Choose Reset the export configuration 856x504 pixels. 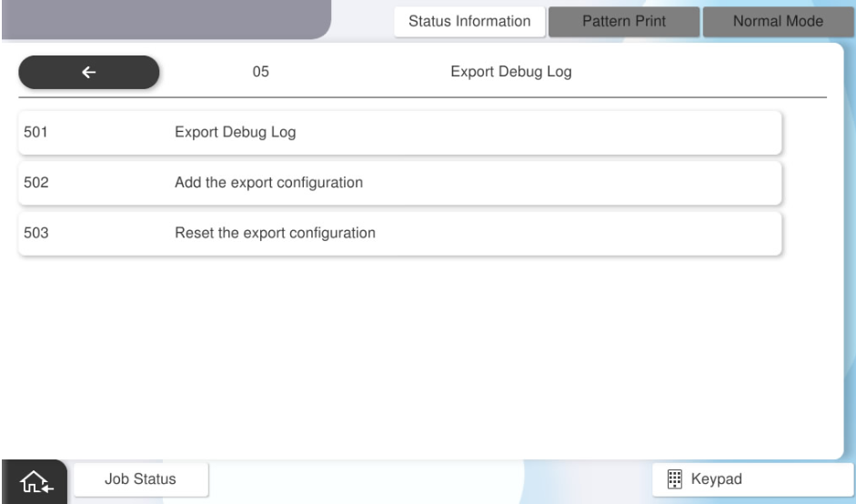274,233
